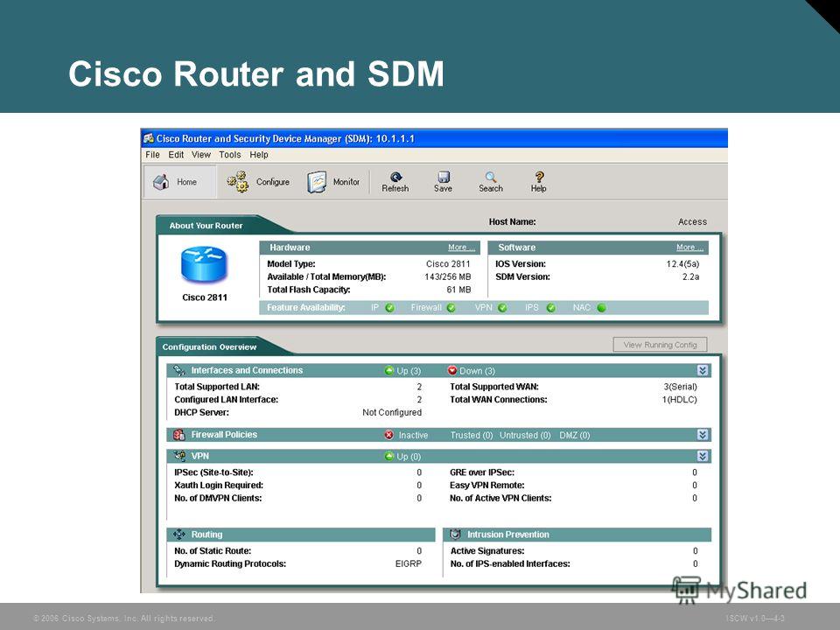Click More link in Software panel
Image resolution: width=840 pixels, height=630 pixels.
pos(689,248)
